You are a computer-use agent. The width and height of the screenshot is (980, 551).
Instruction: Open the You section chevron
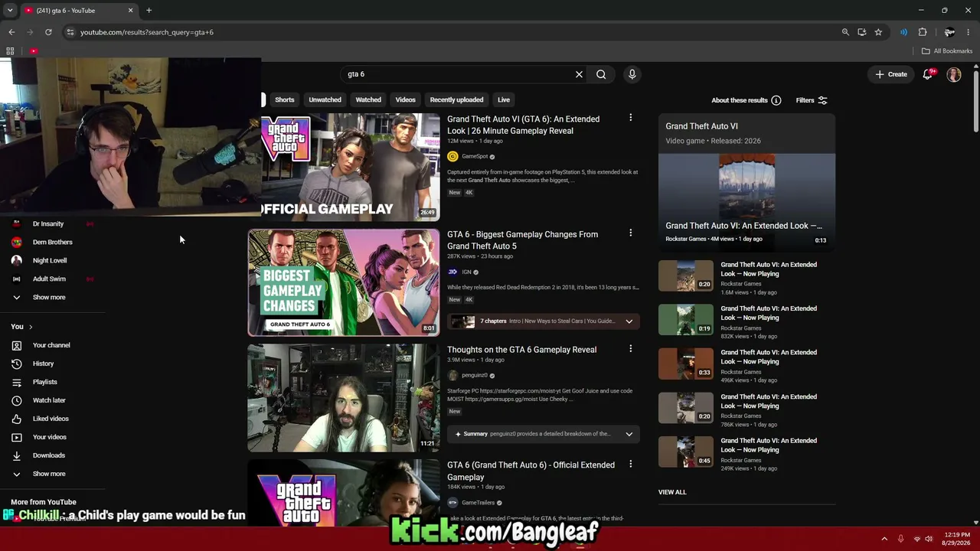[x=31, y=327]
